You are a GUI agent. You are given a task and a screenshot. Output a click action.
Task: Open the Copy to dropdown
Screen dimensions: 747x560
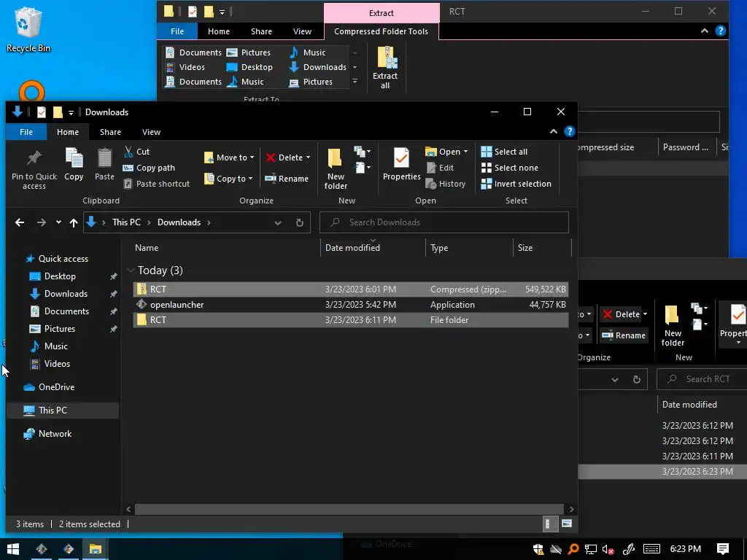[x=228, y=179]
